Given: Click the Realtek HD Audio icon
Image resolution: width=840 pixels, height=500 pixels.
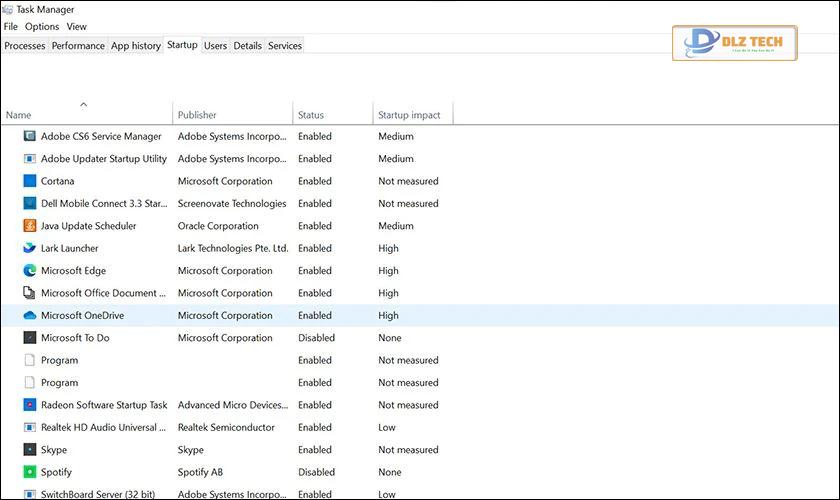Looking at the screenshot, I should point(29,427).
